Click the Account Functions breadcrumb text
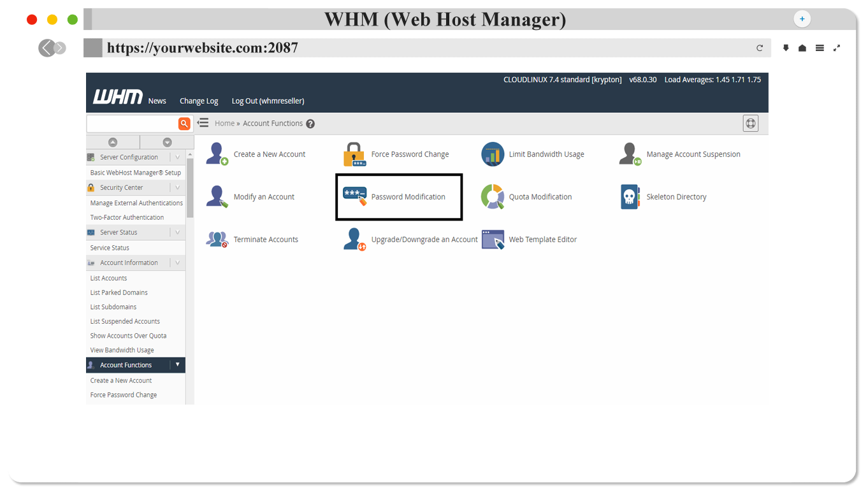 273,124
